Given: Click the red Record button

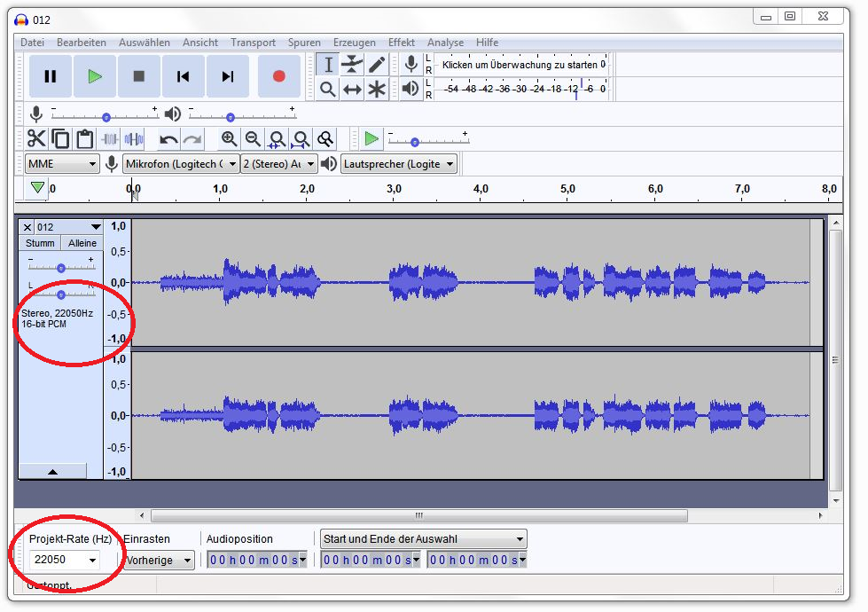Looking at the screenshot, I should (279, 76).
